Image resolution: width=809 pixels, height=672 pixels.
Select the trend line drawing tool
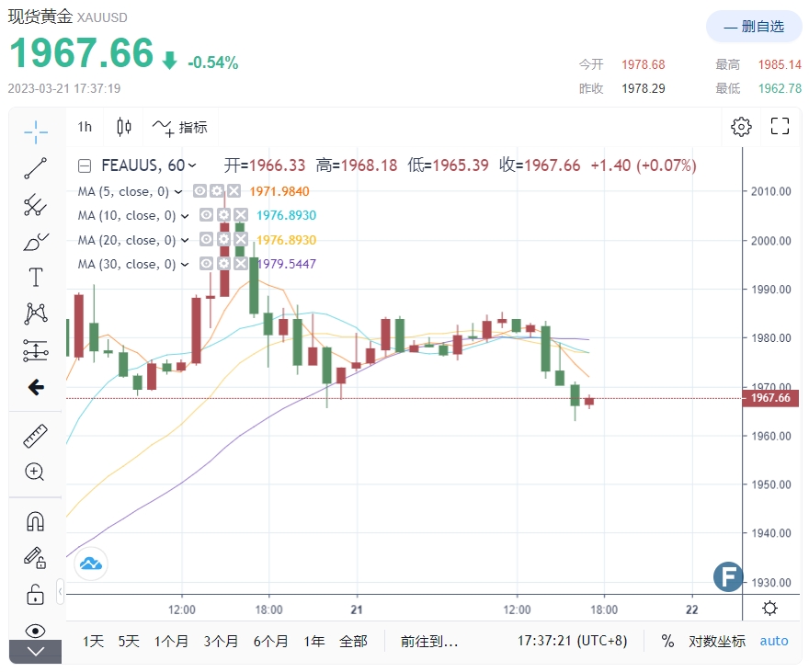pos(35,168)
